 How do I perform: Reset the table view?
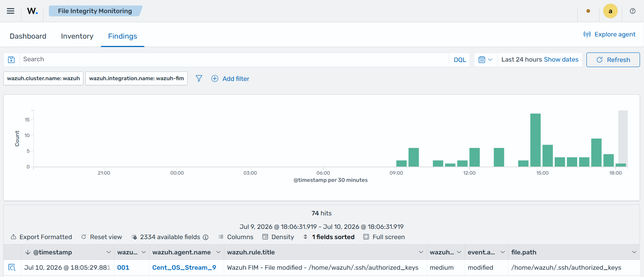[x=102, y=237]
